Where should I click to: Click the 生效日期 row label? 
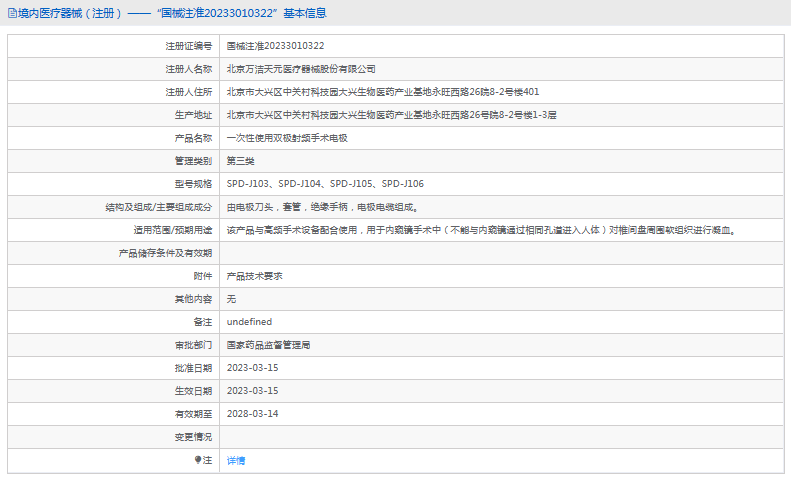(194, 391)
